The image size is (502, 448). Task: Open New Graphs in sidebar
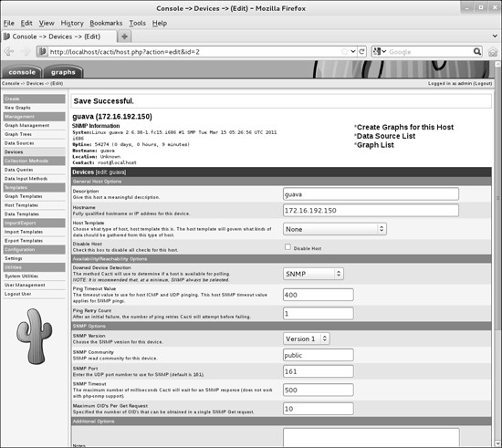pyautogui.click(x=17, y=108)
